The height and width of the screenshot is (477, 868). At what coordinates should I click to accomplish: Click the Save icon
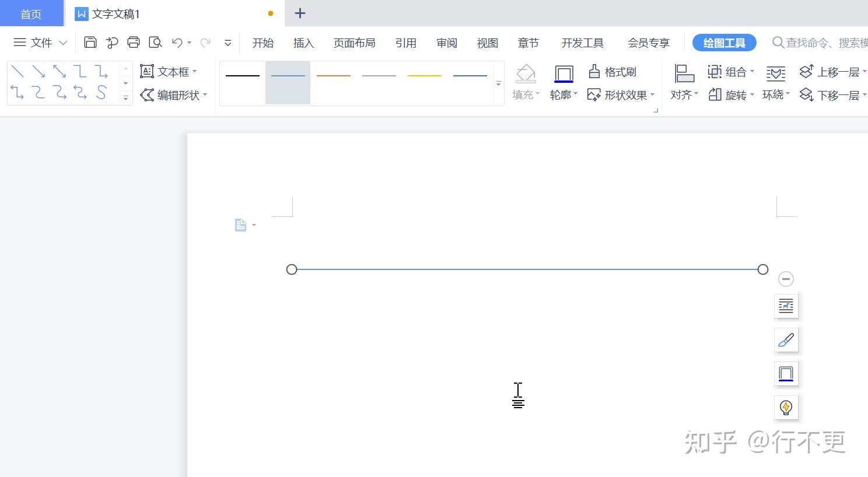click(x=90, y=42)
